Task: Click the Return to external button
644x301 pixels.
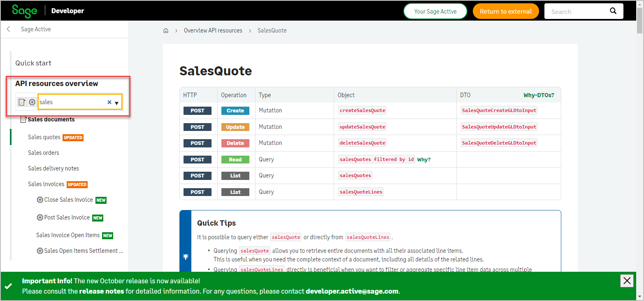Action: click(x=506, y=11)
